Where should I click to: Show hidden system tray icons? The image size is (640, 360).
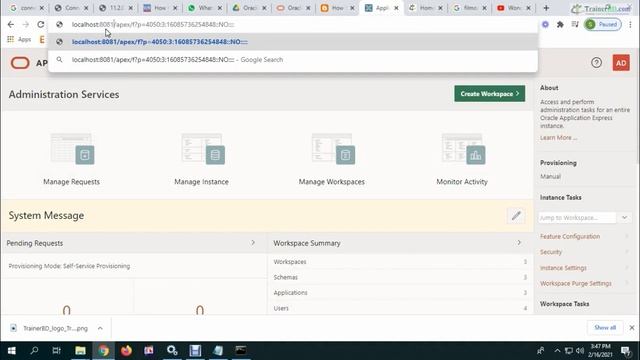pyautogui.click(x=557, y=351)
